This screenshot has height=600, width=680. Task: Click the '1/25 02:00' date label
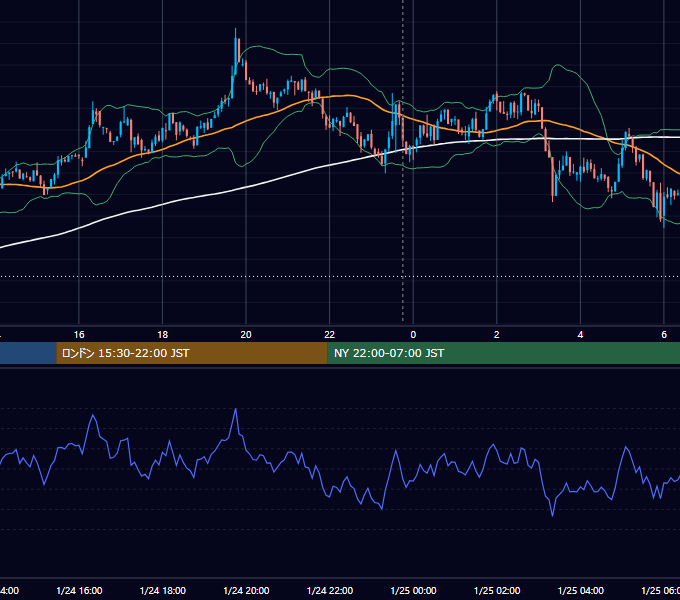[x=497, y=591]
